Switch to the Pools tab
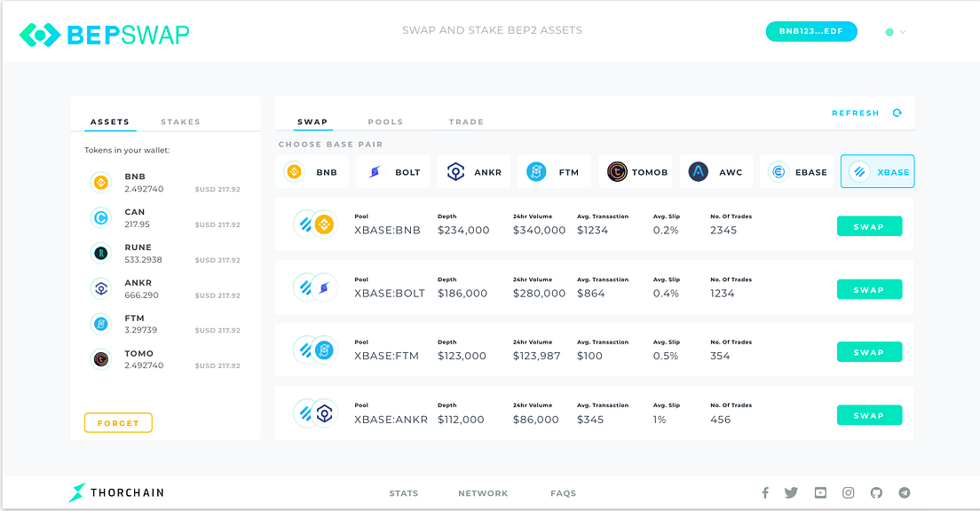Screen dimensions: 980x511 pyautogui.click(x=385, y=122)
